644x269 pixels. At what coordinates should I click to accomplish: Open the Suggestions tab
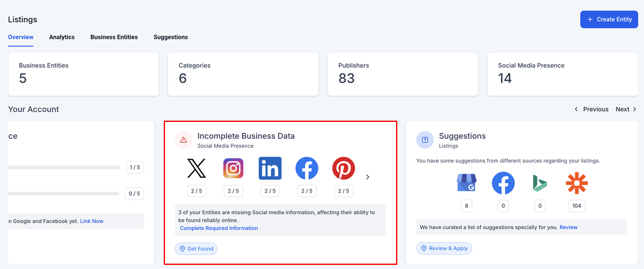click(170, 37)
